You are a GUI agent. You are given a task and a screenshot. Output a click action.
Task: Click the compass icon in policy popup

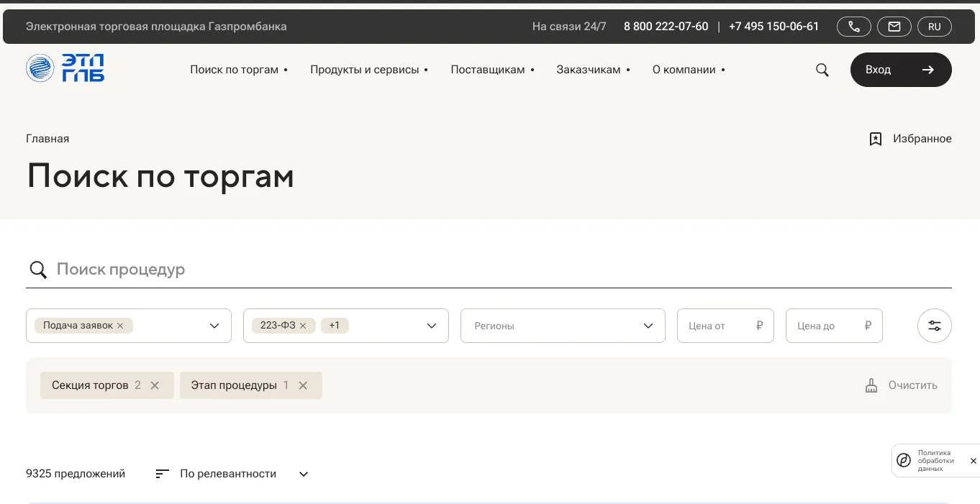point(904,461)
